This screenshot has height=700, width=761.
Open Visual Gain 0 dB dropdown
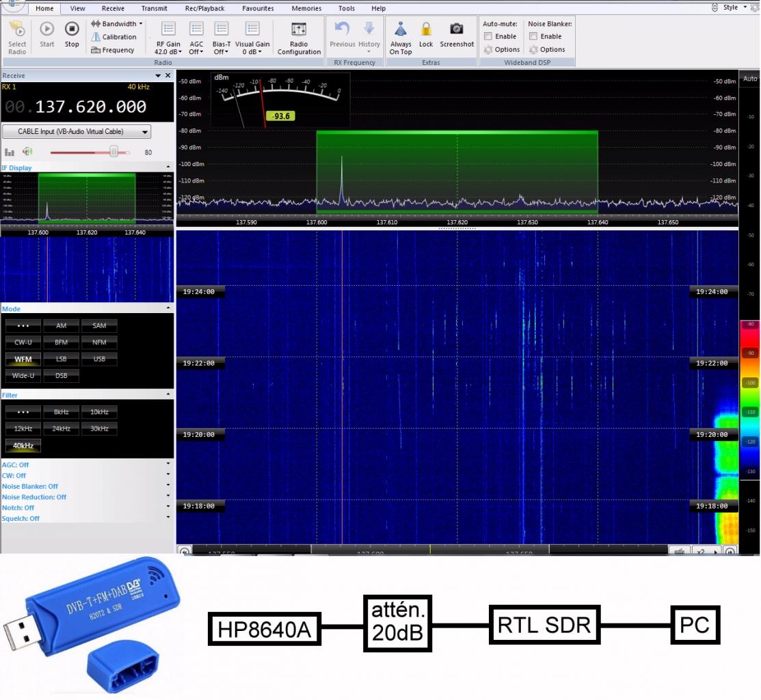click(x=252, y=38)
